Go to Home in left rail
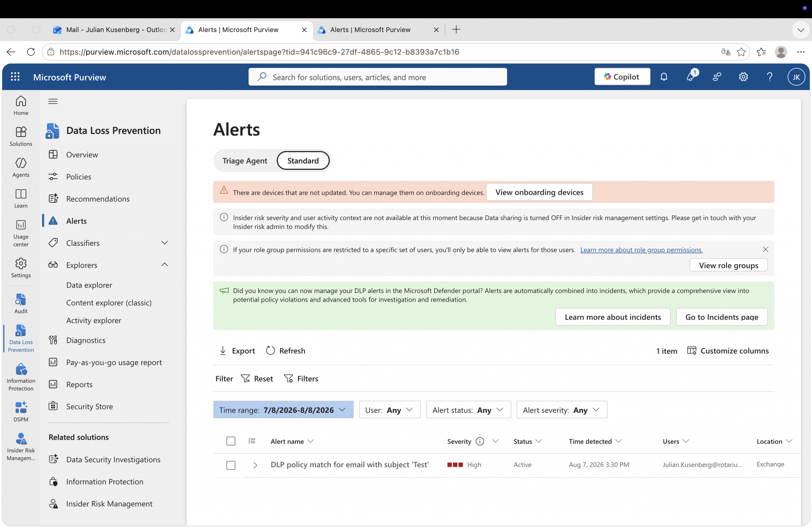The width and height of the screenshot is (812, 528). 21,105
